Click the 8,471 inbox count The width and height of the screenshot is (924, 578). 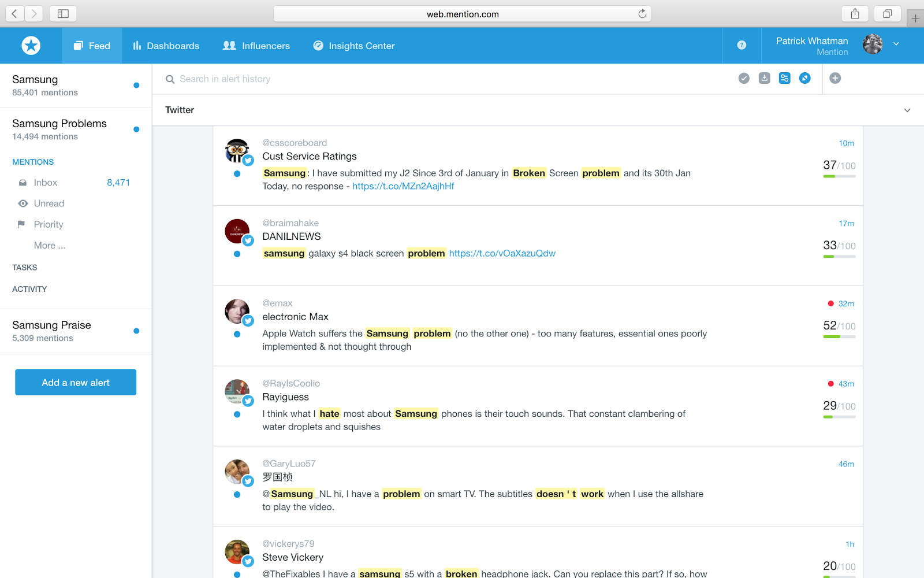click(x=118, y=183)
